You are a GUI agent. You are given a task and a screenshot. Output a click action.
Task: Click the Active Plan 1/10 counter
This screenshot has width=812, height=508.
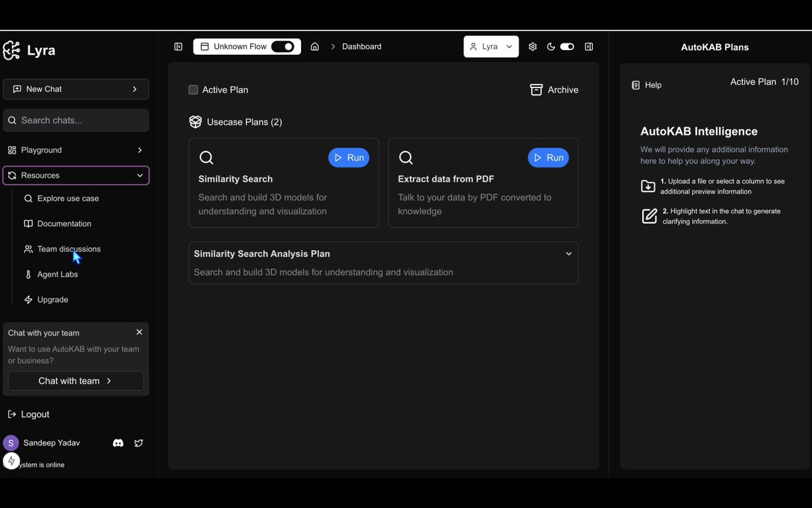[x=765, y=81]
